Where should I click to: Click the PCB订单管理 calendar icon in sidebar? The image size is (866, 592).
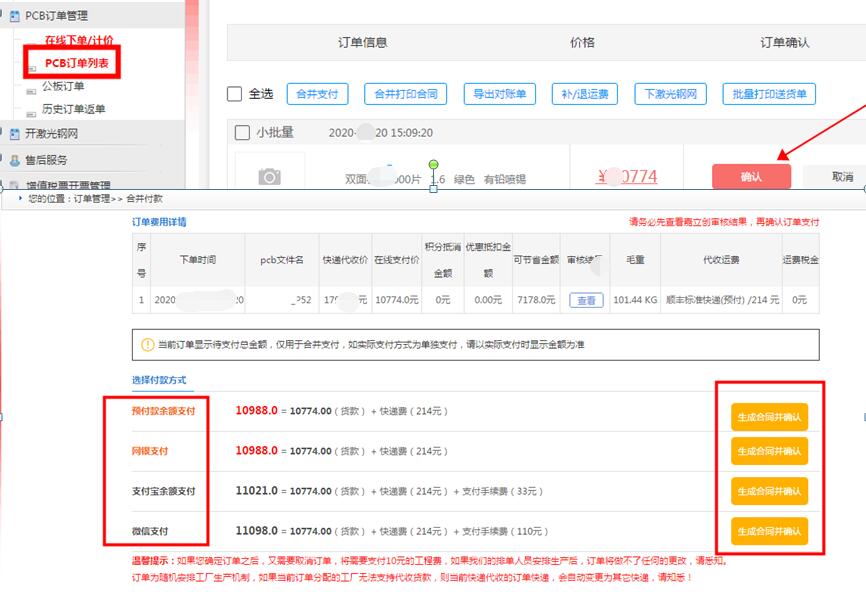pyautogui.click(x=14, y=16)
